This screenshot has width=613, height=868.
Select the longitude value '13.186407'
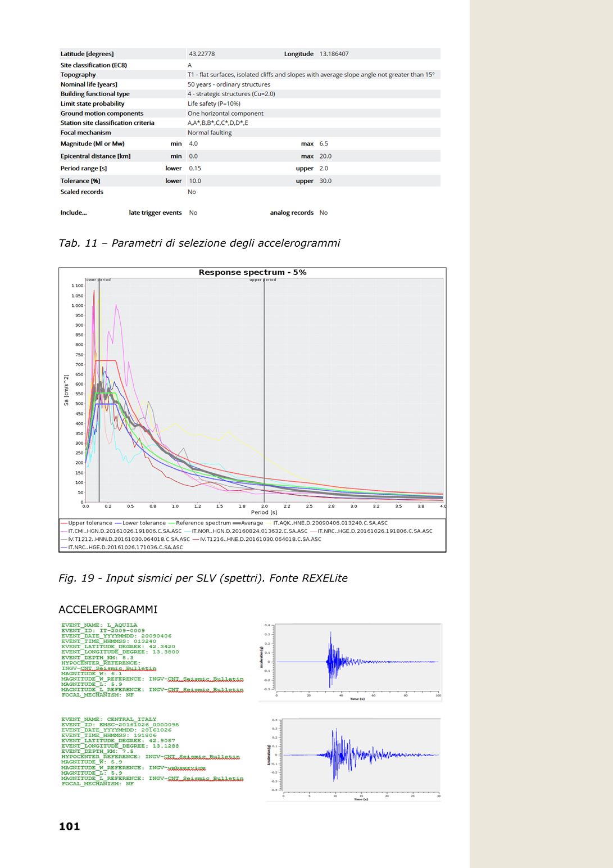click(334, 54)
